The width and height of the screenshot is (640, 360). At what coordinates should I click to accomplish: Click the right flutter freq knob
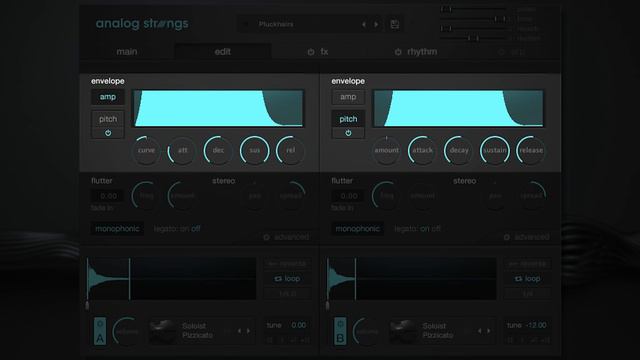click(x=386, y=196)
